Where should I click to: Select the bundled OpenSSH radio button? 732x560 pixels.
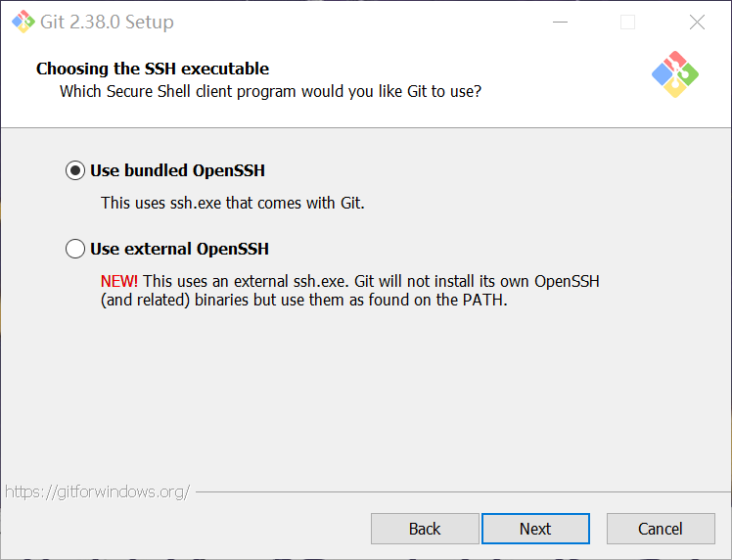pos(75,170)
